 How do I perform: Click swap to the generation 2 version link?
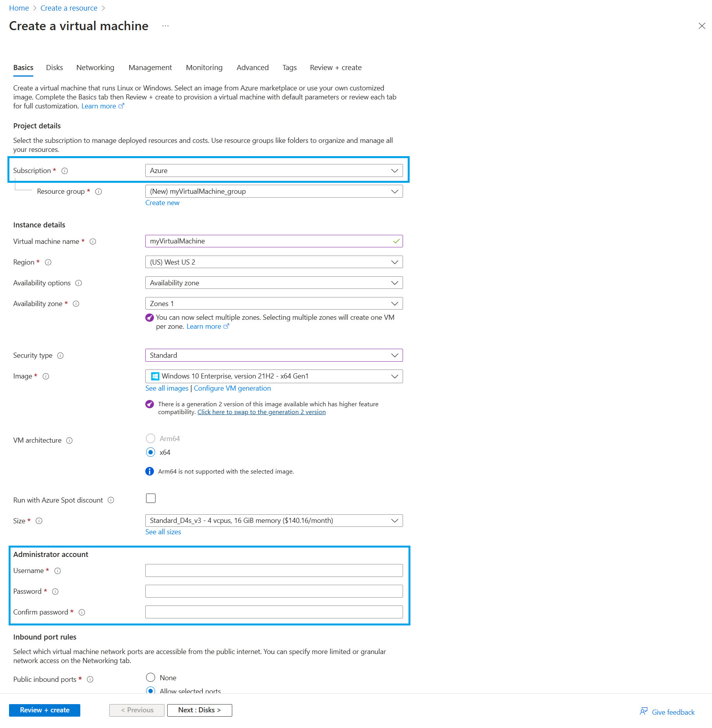pos(262,413)
